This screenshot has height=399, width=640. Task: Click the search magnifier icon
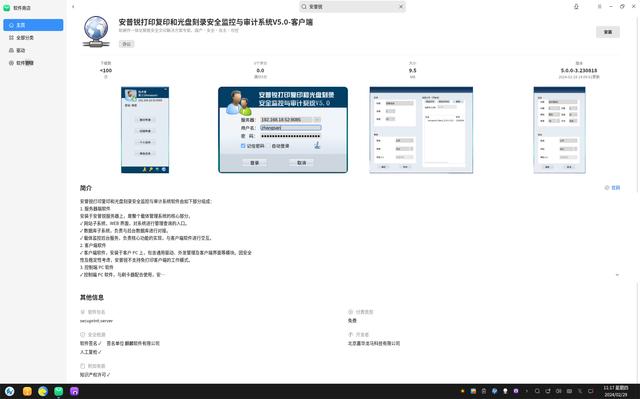tap(304, 7)
